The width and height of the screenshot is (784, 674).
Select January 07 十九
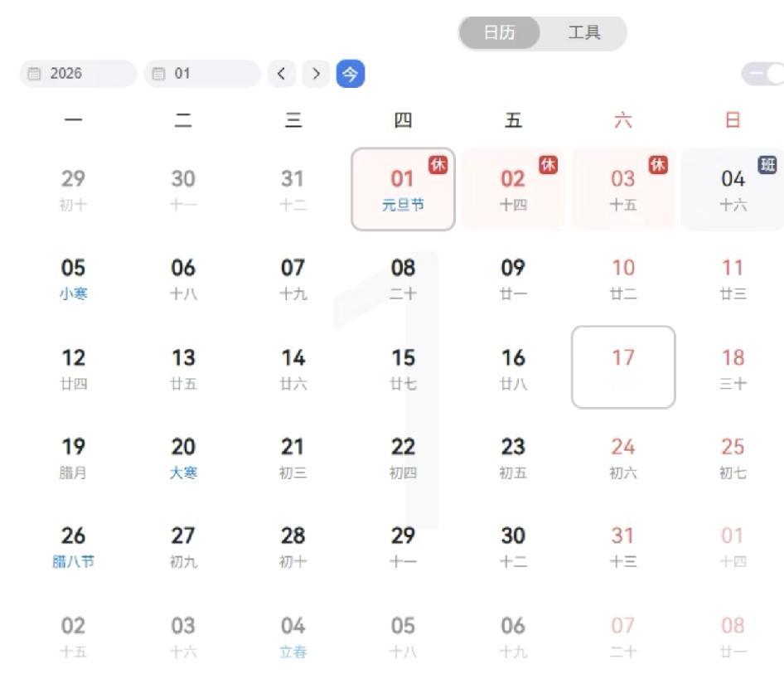point(293,279)
